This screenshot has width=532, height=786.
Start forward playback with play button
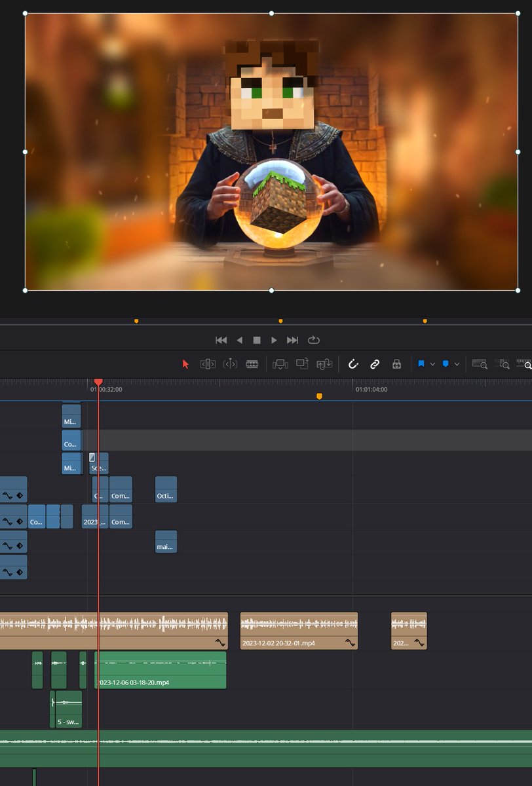[x=275, y=340]
